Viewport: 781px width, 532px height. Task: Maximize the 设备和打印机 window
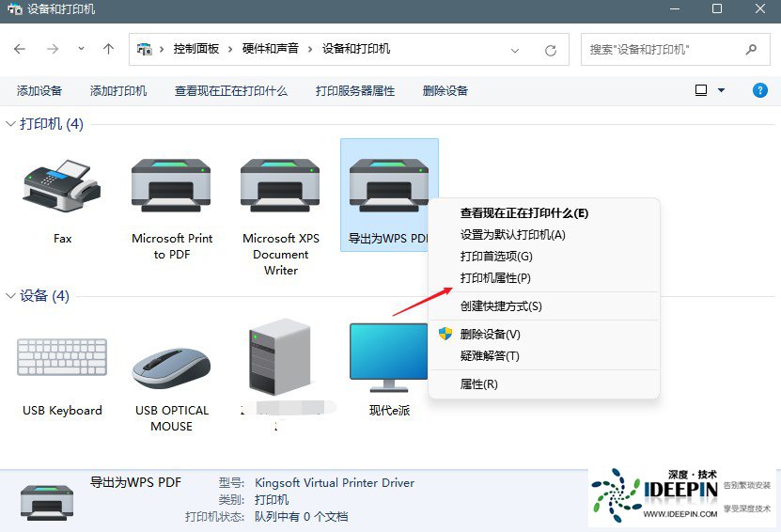pos(717,9)
